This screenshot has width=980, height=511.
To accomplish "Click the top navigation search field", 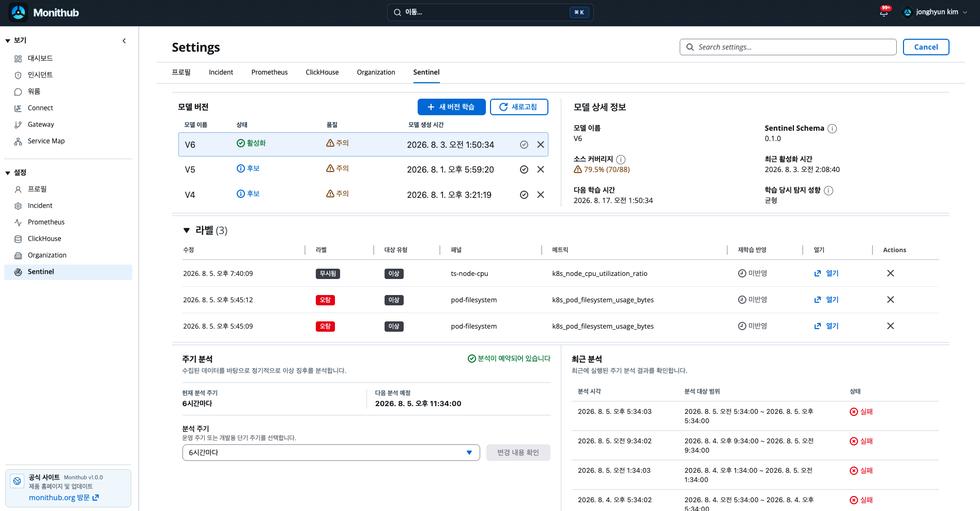I will click(490, 12).
